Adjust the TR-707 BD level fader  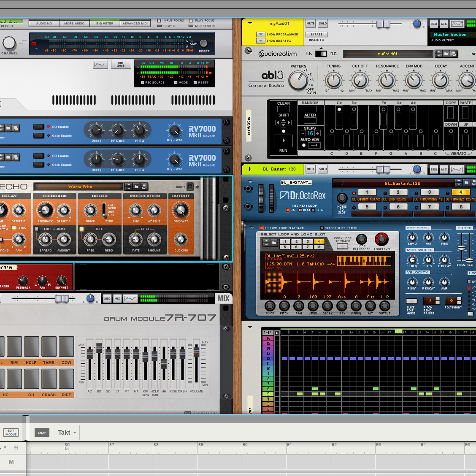coord(99,348)
